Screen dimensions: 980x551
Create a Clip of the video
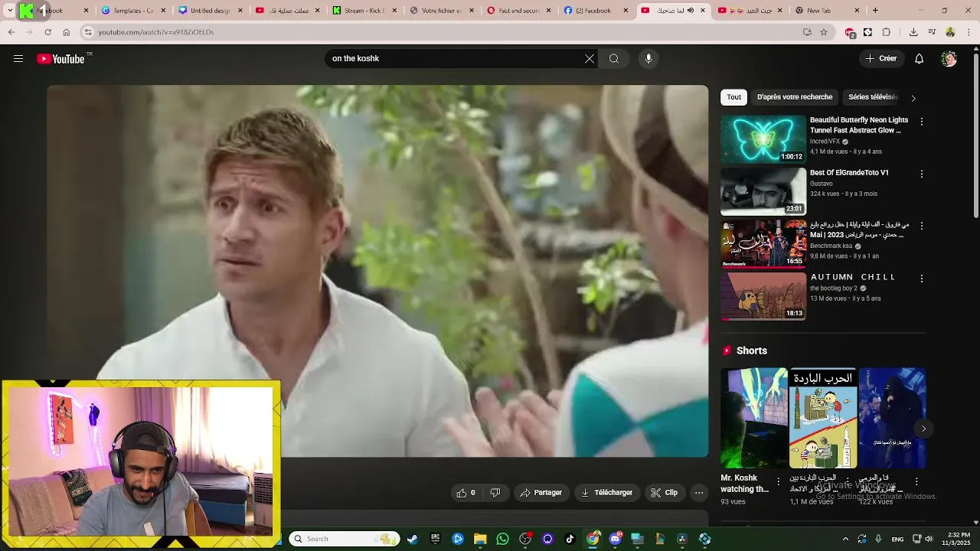tap(665, 493)
